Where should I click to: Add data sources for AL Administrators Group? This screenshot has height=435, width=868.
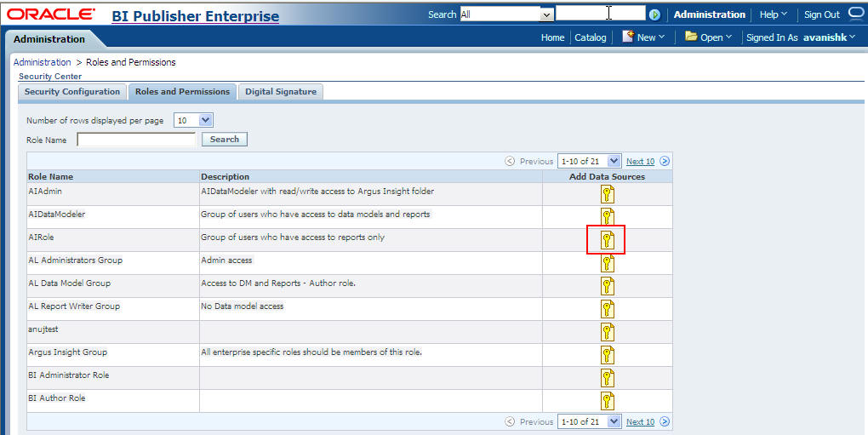click(x=608, y=263)
